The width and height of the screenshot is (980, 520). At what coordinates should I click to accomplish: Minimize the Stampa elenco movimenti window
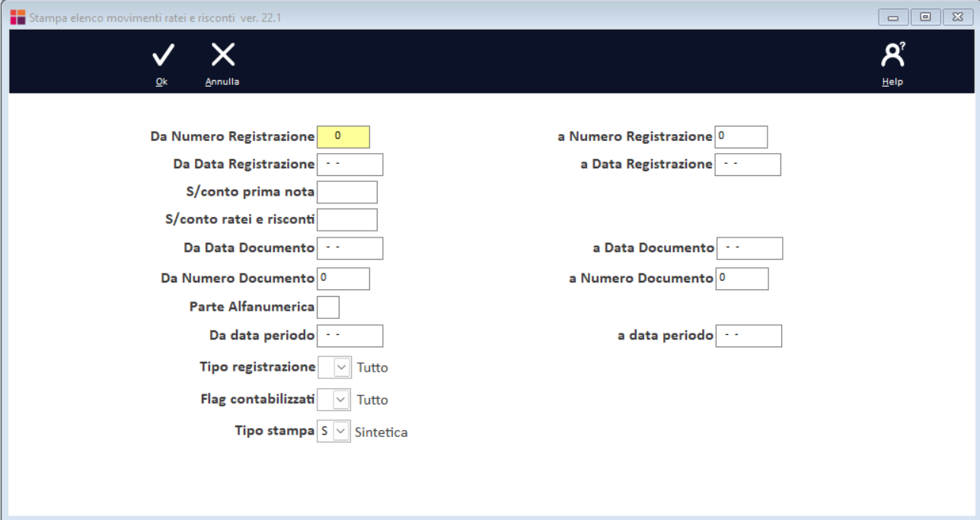[893, 17]
